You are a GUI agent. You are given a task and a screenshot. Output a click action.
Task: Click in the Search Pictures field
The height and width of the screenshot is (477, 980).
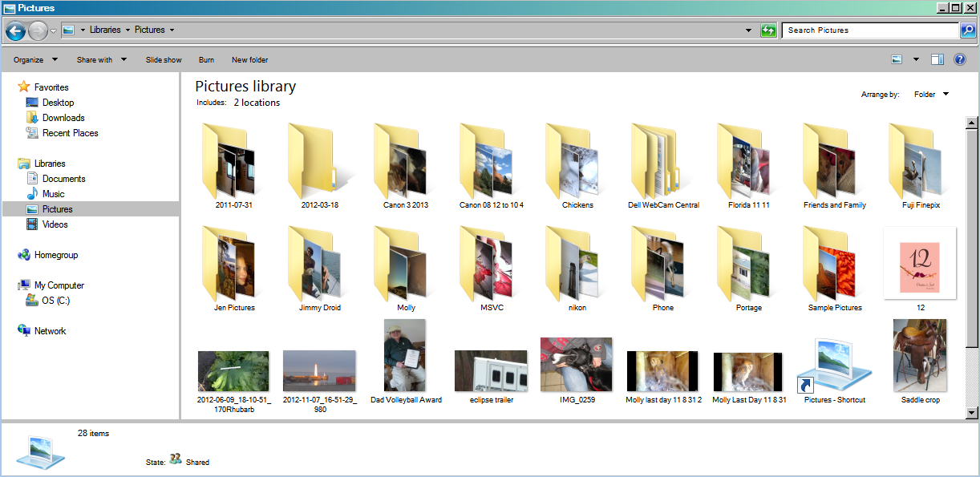[x=870, y=30]
